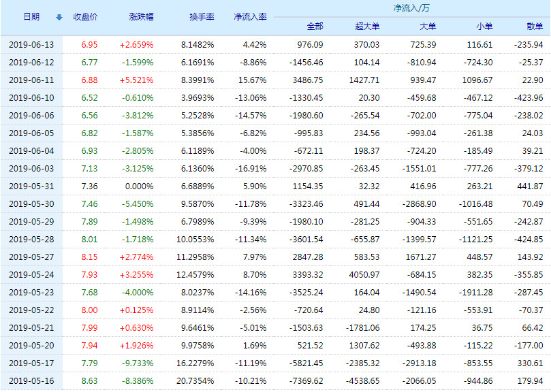Select the date cell 2019-05-17

(x=31, y=363)
